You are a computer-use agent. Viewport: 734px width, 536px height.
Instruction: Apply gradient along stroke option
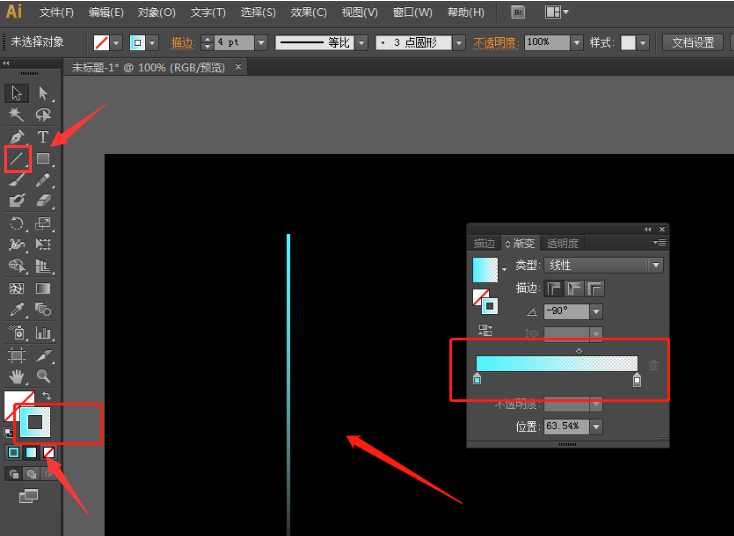point(574,288)
